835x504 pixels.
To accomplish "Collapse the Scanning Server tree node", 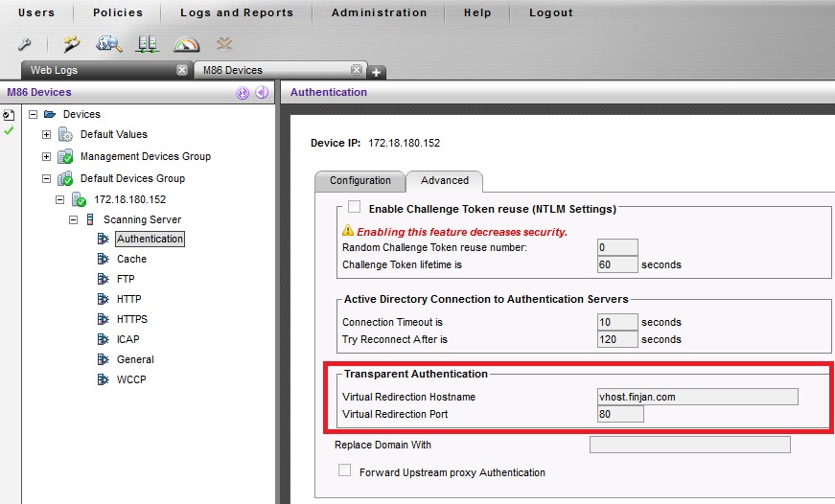I will (x=73, y=219).
